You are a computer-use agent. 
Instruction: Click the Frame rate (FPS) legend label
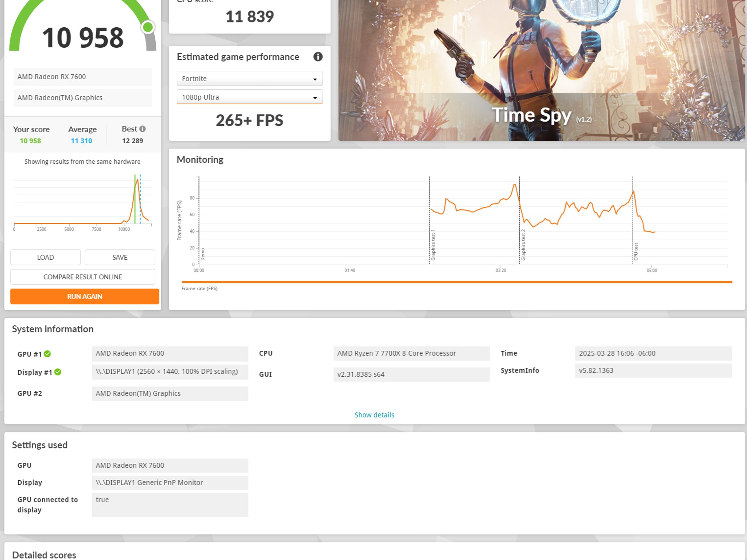tap(200, 288)
